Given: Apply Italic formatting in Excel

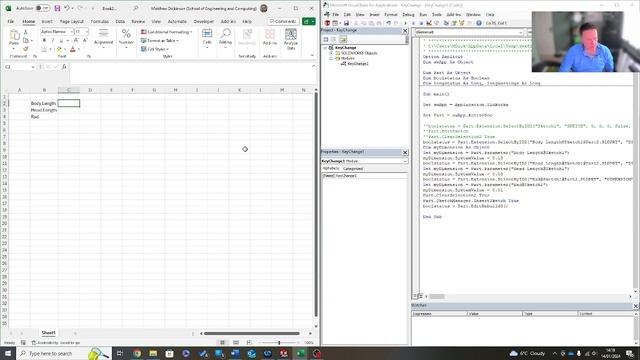Looking at the screenshot, I should pyautogui.click(x=53, y=40).
